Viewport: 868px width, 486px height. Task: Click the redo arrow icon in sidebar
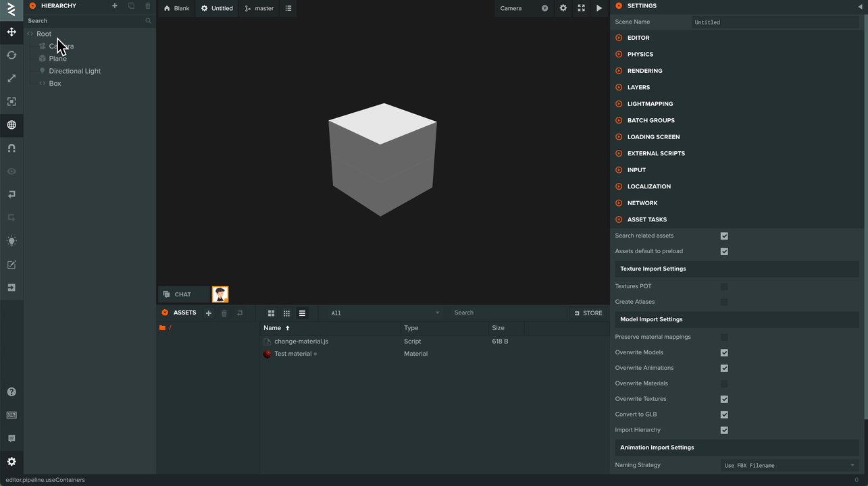(x=11, y=217)
